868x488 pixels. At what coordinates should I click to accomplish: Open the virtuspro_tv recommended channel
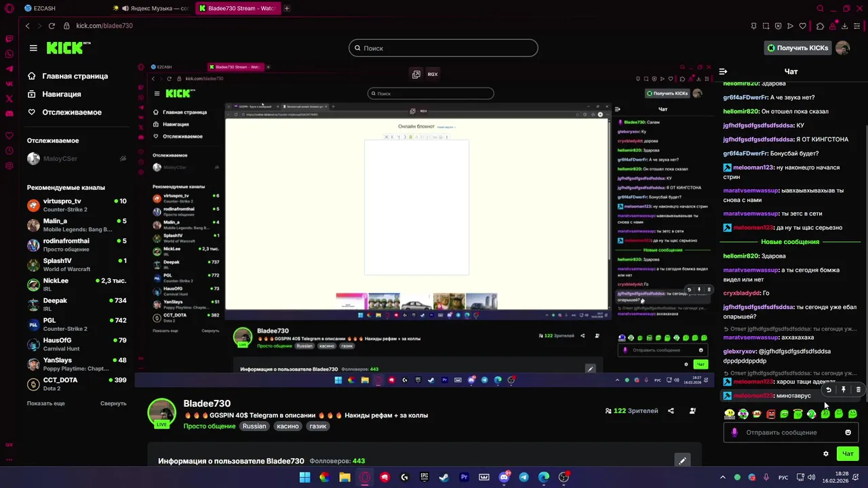click(77, 205)
